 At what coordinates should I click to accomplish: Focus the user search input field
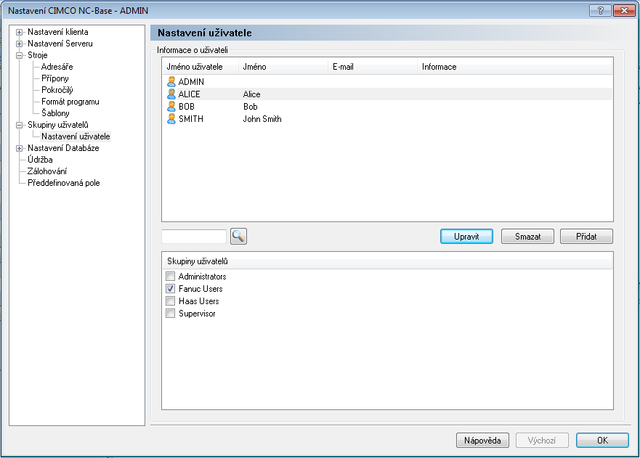[x=194, y=236]
